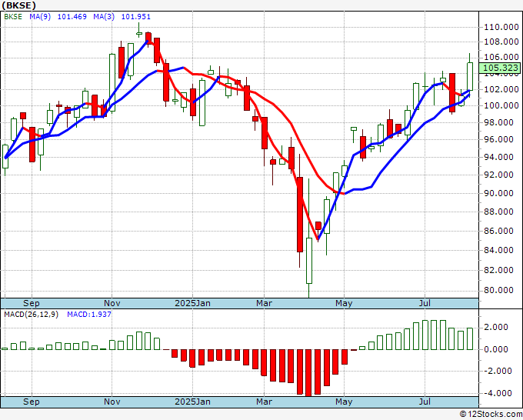The height and width of the screenshot is (420, 523).
Task: Click the MA(9) value 101.469
Action: (x=72, y=17)
